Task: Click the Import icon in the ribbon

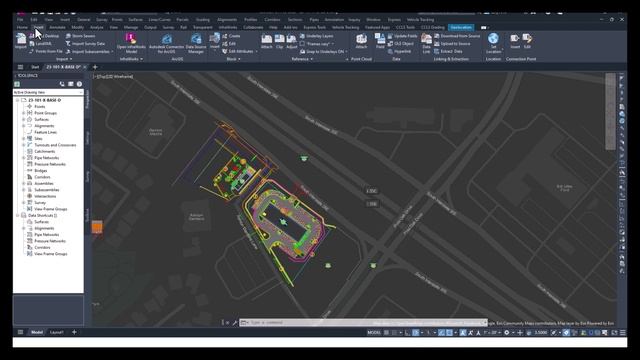Action: 20,41
